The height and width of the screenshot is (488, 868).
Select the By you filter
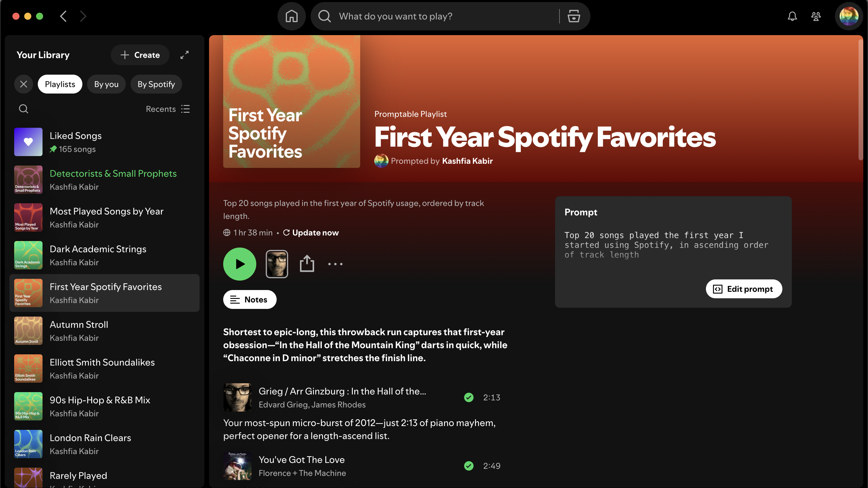click(106, 84)
